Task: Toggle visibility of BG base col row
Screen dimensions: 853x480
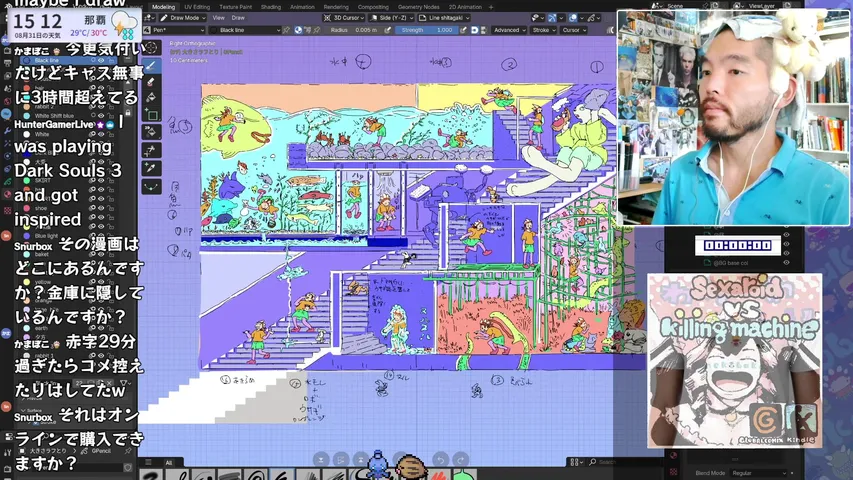Action: pos(786,263)
